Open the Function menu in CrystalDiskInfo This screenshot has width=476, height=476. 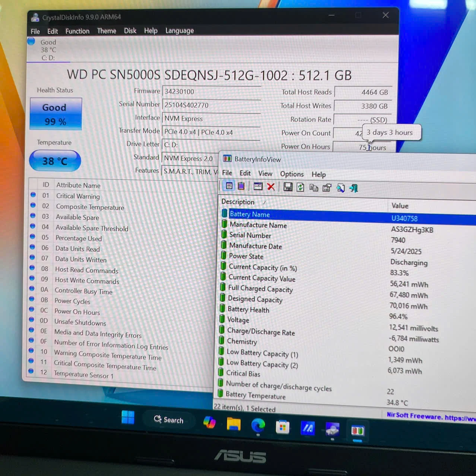coord(77,31)
